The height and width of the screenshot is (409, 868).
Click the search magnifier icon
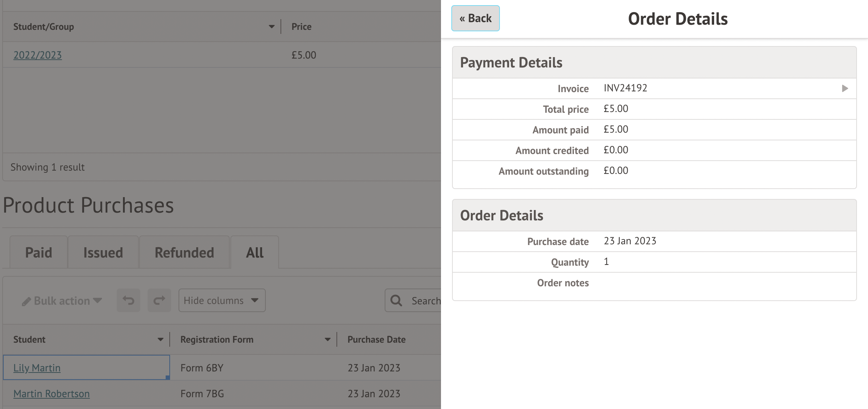pos(396,301)
